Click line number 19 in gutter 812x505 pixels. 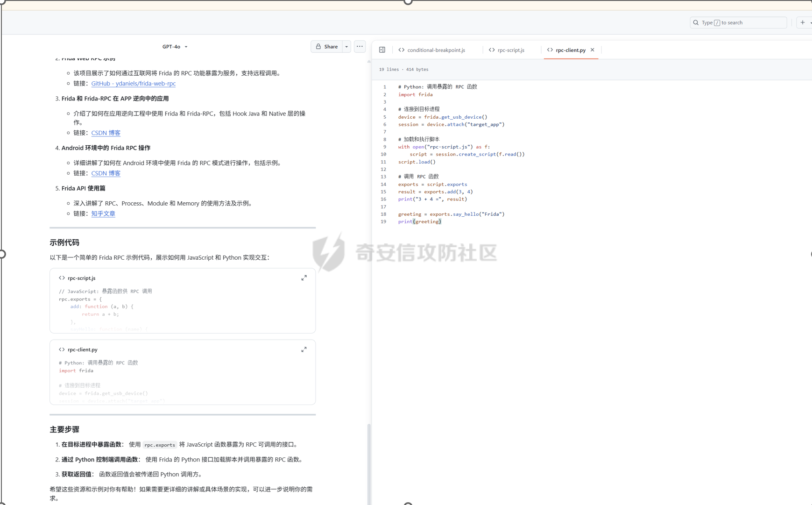[x=383, y=222]
